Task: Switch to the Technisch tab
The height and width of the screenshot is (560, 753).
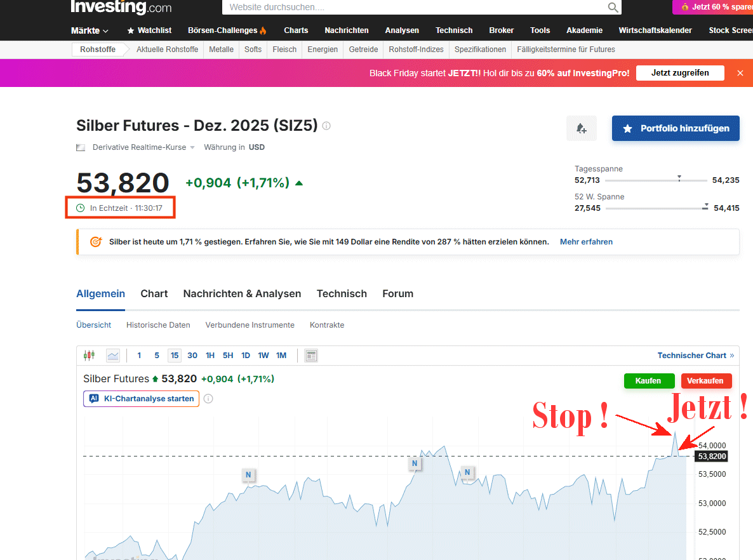Action: point(342,293)
